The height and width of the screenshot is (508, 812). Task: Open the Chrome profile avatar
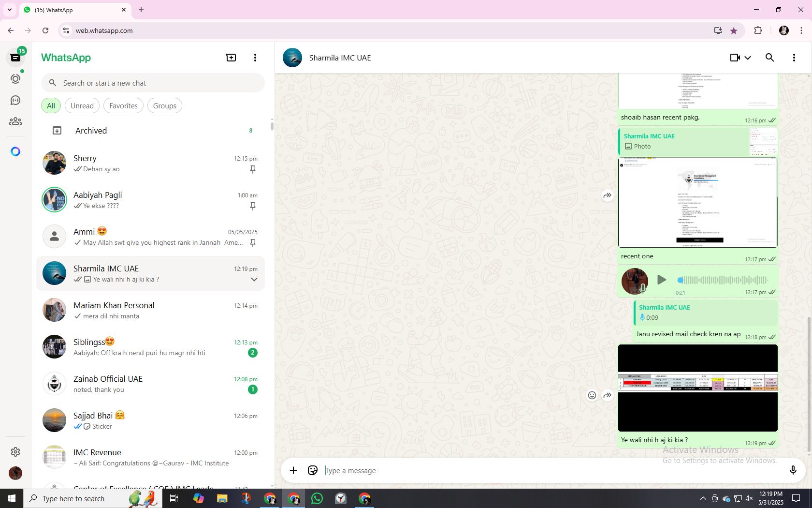pyautogui.click(x=784, y=30)
